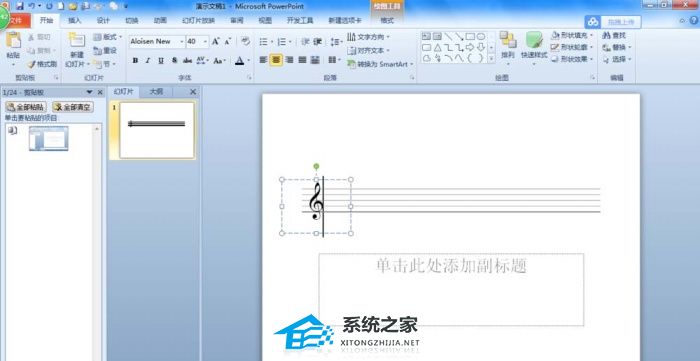Select the Format Painter (格式刷) tool
This screenshot has width=700, height=361.
(42, 64)
